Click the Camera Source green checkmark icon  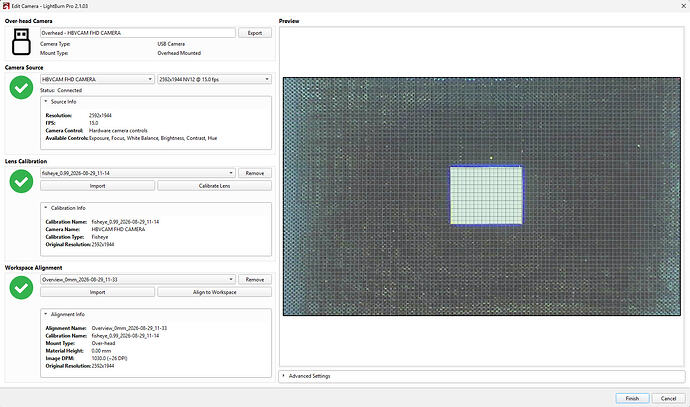21,88
